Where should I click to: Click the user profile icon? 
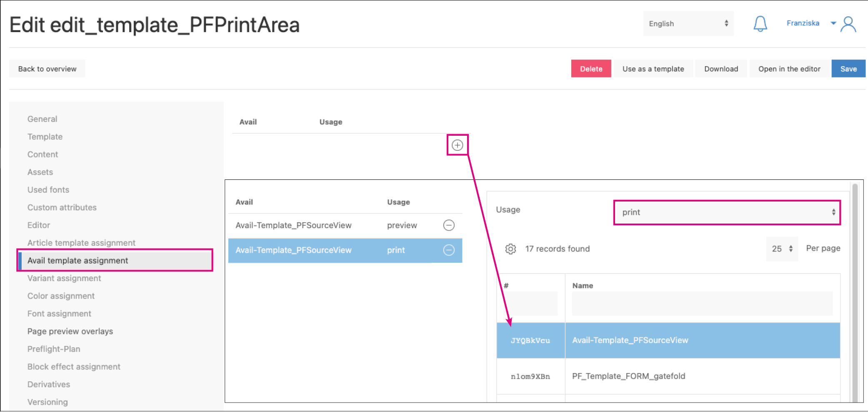pyautogui.click(x=848, y=24)
